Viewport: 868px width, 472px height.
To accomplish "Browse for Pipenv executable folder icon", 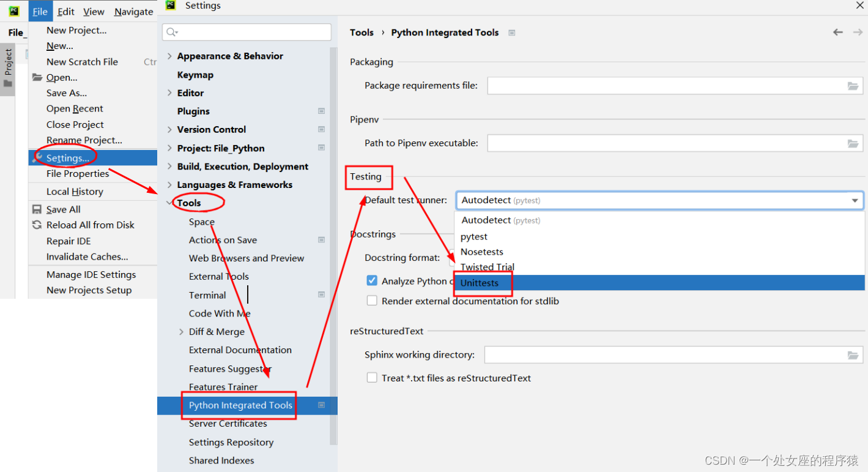I will [853, 143].
